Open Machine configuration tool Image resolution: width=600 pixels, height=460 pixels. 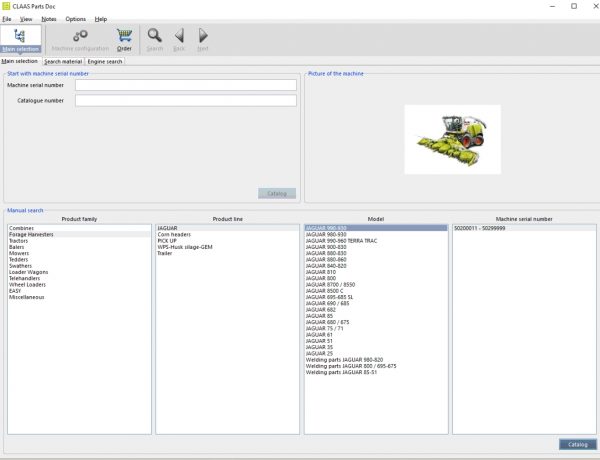pyautogui.click(x=80, y=40)
